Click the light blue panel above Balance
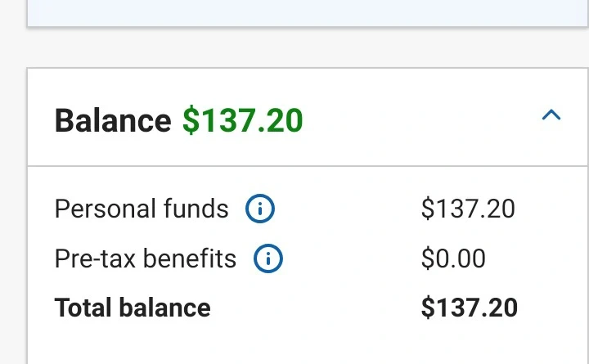This screenshot has height=364, width=589. pos(303,11)
